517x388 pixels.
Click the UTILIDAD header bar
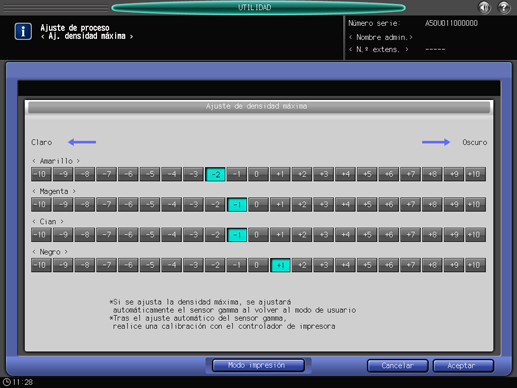tap(258, 7)
